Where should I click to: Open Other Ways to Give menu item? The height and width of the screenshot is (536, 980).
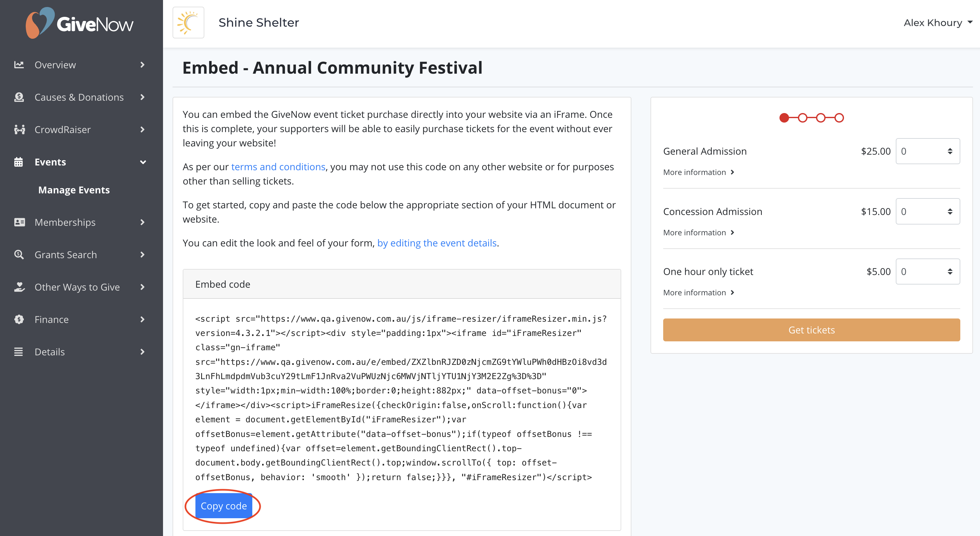77,287
